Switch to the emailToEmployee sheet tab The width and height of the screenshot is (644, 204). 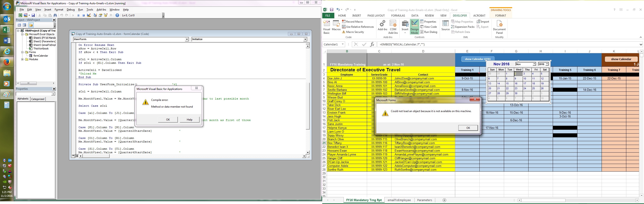tap(399, 200)
